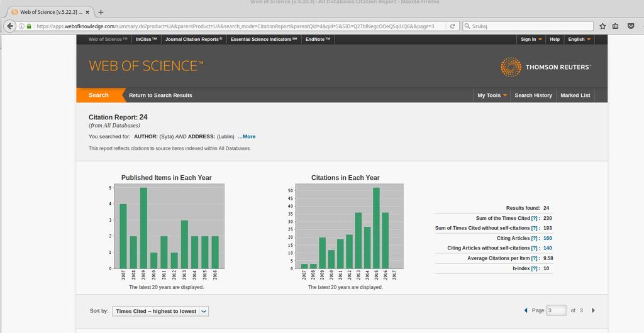
Task: Click the Thomson Reuters logo
Action: pyautogui.click(x=545, y=67)
